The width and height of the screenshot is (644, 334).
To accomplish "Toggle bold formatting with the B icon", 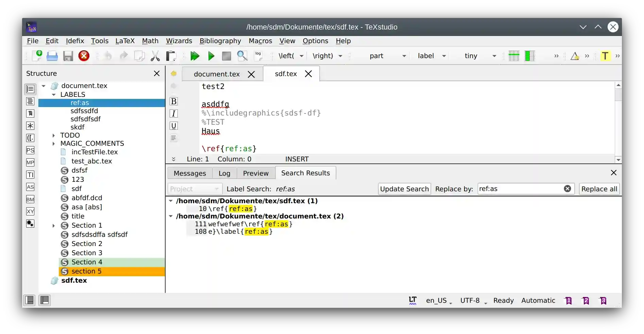I will click(174, 101).
